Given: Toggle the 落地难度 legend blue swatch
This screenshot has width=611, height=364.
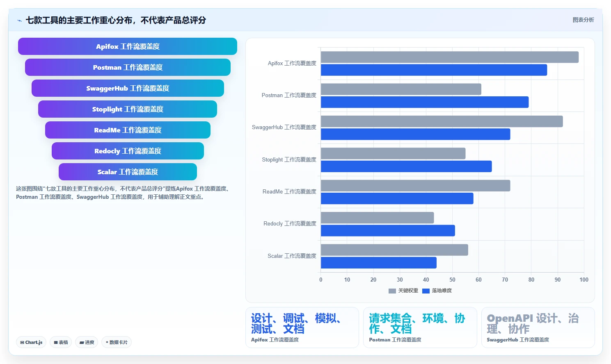Looking at the screenshot, I should tap(426, 291).
